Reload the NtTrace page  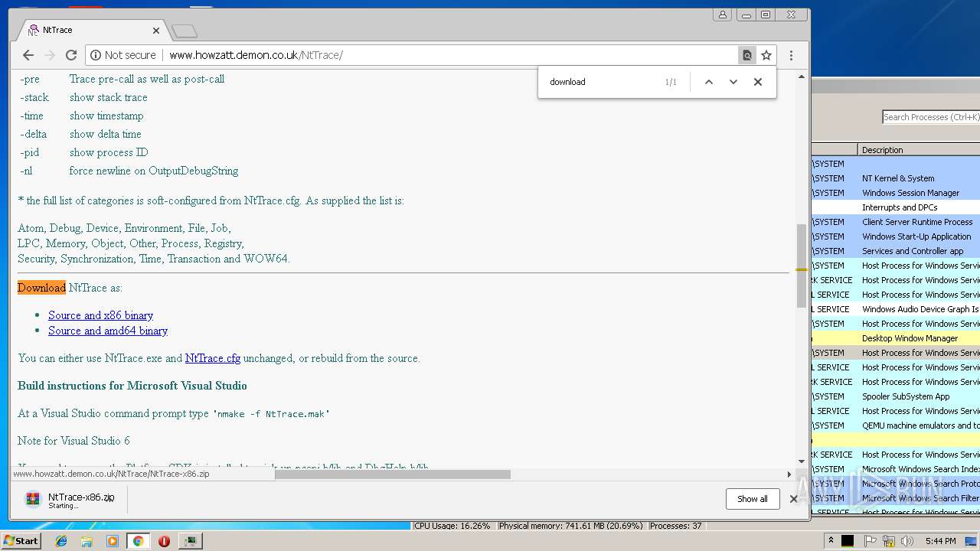71,55
